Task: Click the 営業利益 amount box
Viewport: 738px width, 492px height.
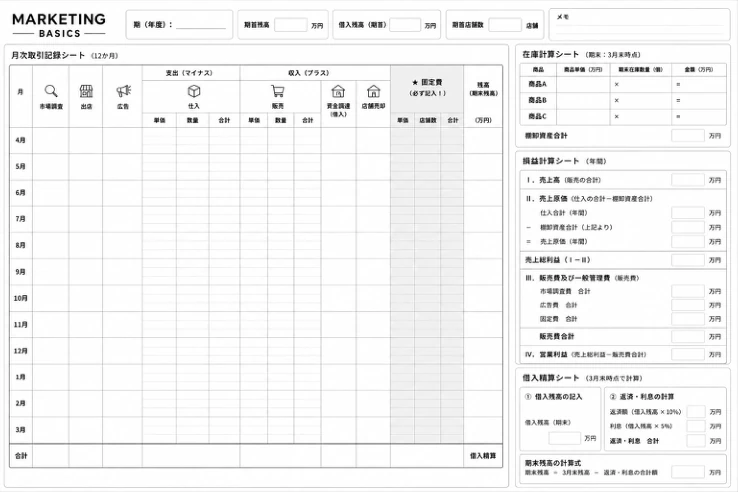Action: click(688, 355)
